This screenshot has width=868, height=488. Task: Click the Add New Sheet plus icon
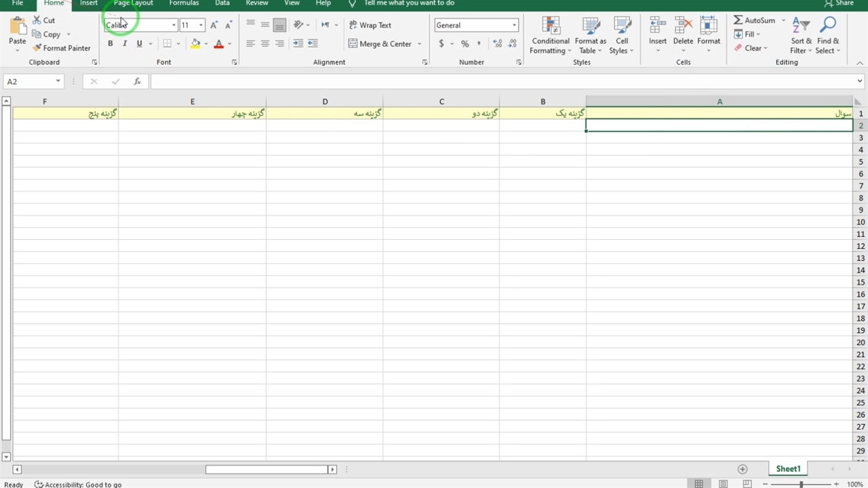743,469
